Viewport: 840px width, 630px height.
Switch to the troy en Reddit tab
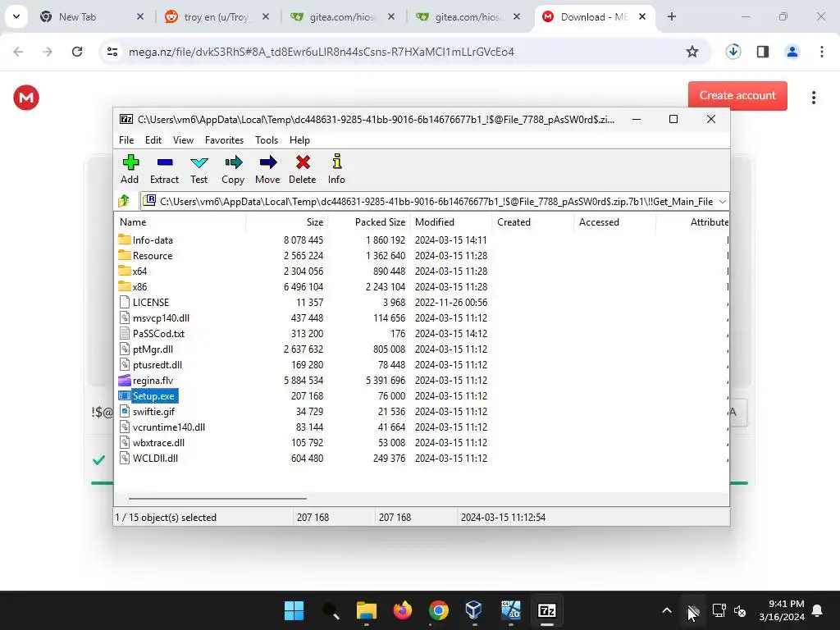point(216,17)
